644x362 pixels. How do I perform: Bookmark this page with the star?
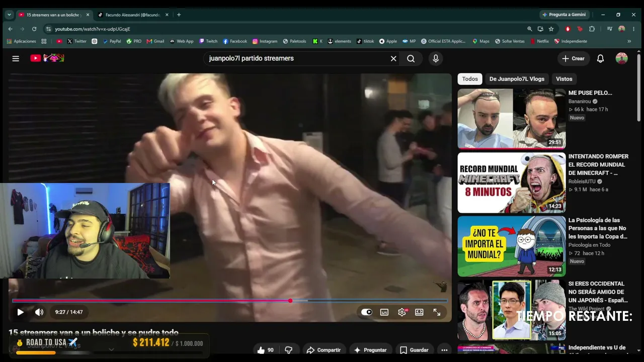click(551, 29)
